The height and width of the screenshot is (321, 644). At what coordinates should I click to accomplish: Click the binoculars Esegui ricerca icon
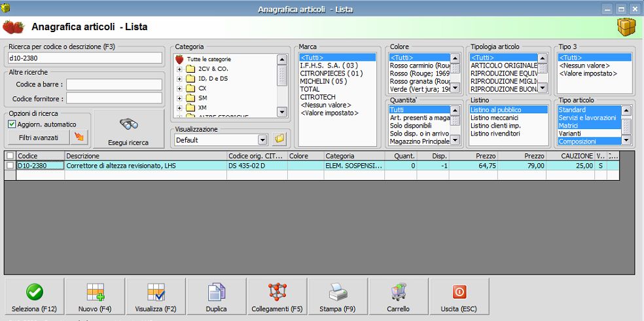pos(128,124)
